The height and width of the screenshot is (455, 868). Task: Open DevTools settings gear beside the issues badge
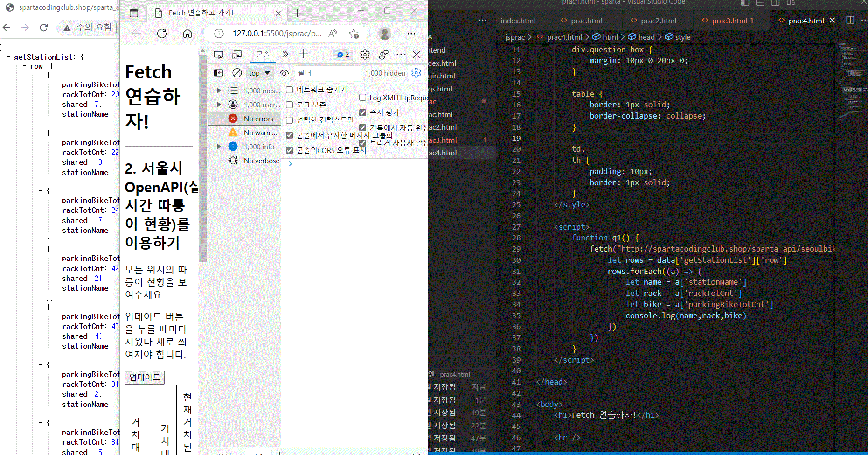[x=365, y=55]
